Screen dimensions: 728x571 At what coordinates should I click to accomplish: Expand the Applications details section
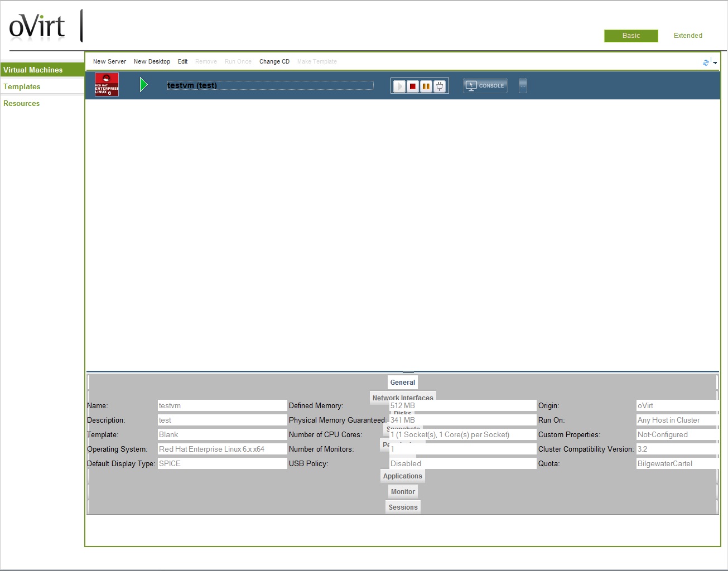pyautogui.click(x=402, y=476)
